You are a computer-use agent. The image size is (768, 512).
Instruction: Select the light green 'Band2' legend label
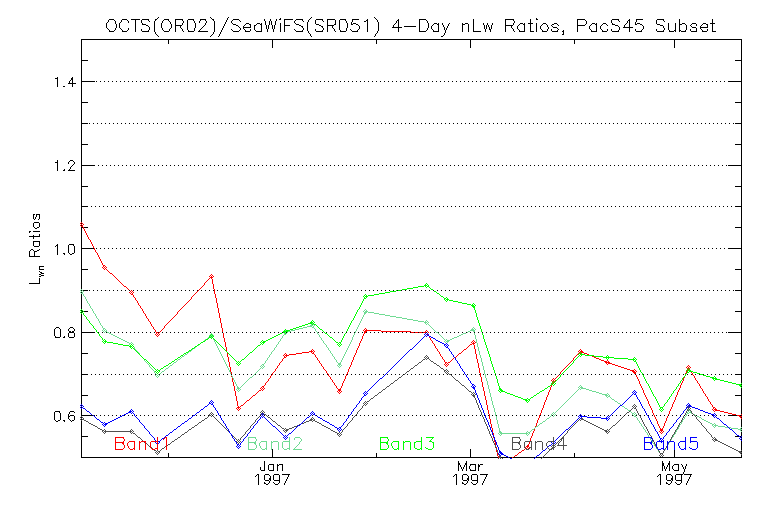(275, 443)
